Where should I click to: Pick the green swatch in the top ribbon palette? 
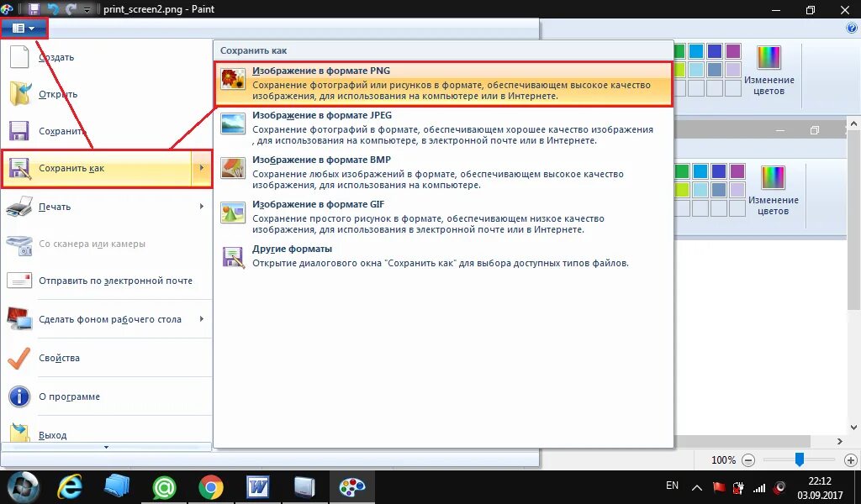pos(679,51)
